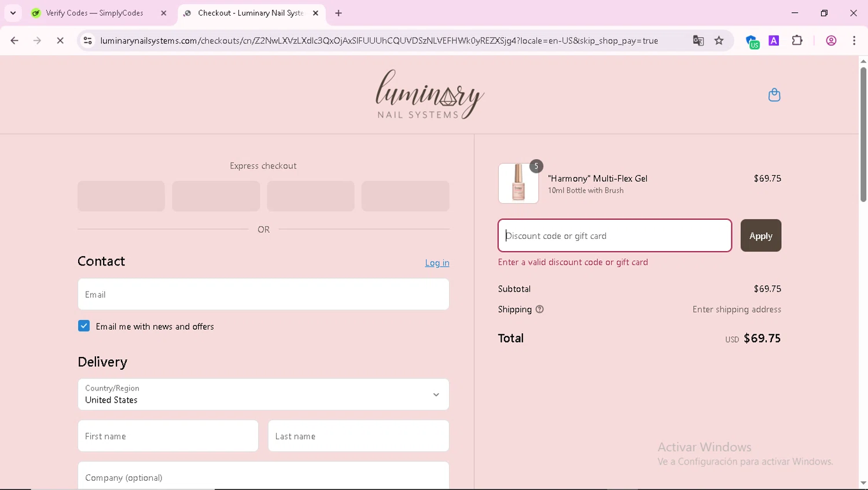Open the browser profile icon
The height and width of the screenshot is (490, 868).
[831, 40]
